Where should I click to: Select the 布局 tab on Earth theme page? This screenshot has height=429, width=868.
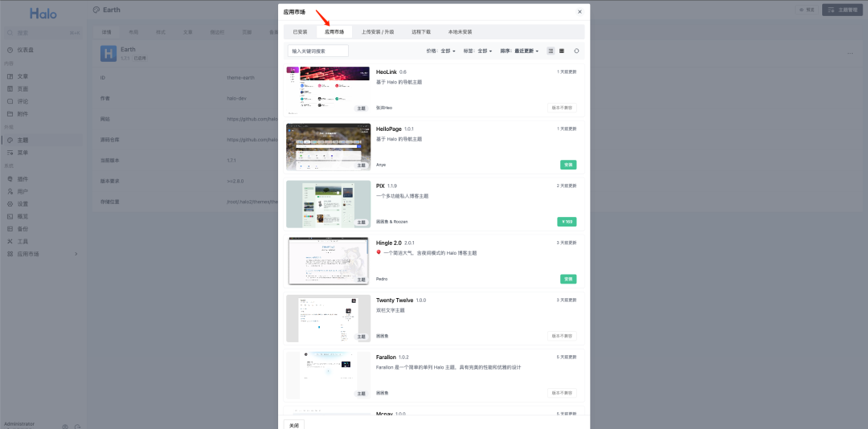tap(133, 32)
